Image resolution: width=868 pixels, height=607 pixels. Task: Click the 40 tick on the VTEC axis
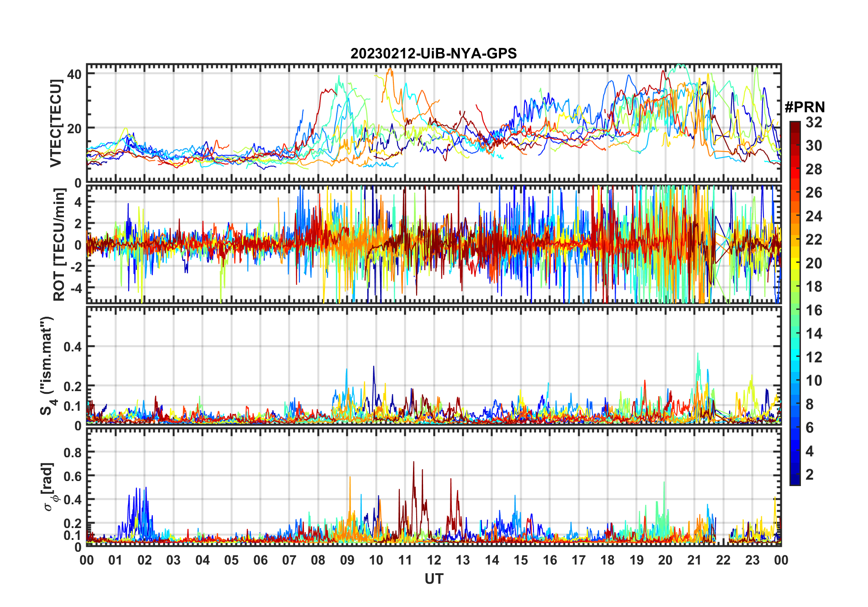[x=74, y=74]
